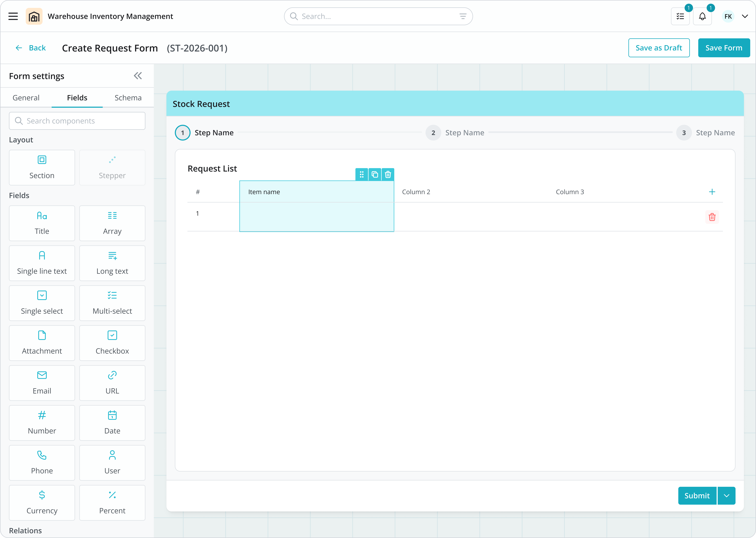The width and height of the screenshot is (756, 538).
Task: Delete row 1 with the red trash icon
Action: tap(712, 217)
